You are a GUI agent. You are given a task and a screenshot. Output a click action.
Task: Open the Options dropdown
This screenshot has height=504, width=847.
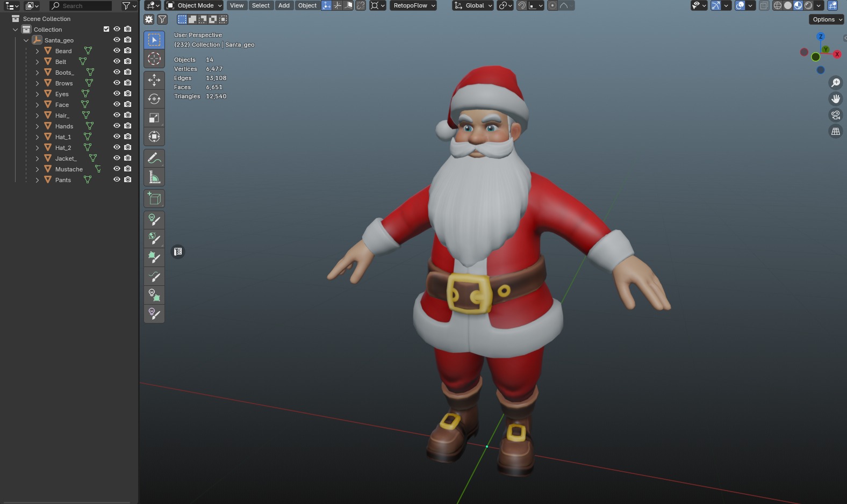pyautogui.click(x=827, y=19)
